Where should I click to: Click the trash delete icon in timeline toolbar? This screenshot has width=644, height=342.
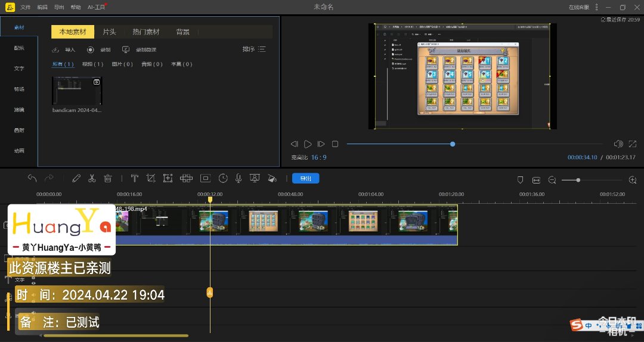(108, 178)
